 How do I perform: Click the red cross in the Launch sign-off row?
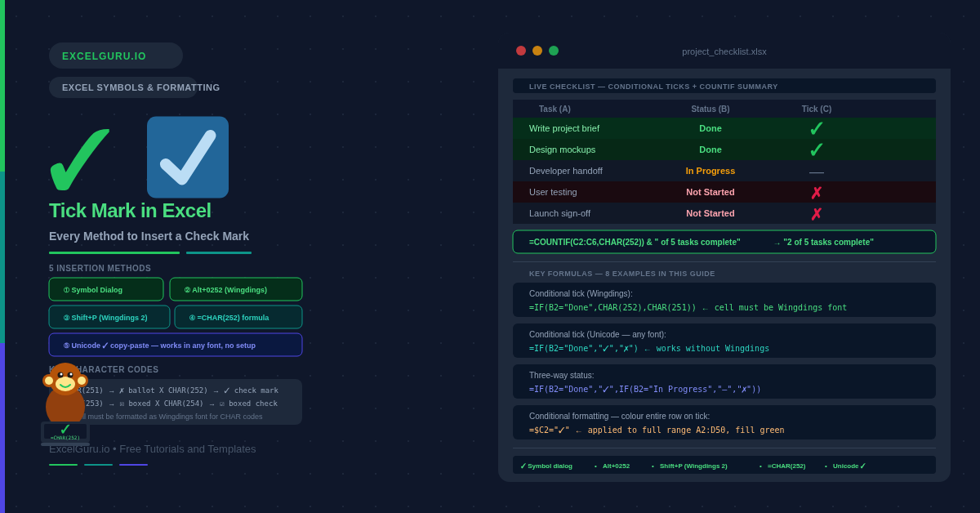(x=816, y=214)
